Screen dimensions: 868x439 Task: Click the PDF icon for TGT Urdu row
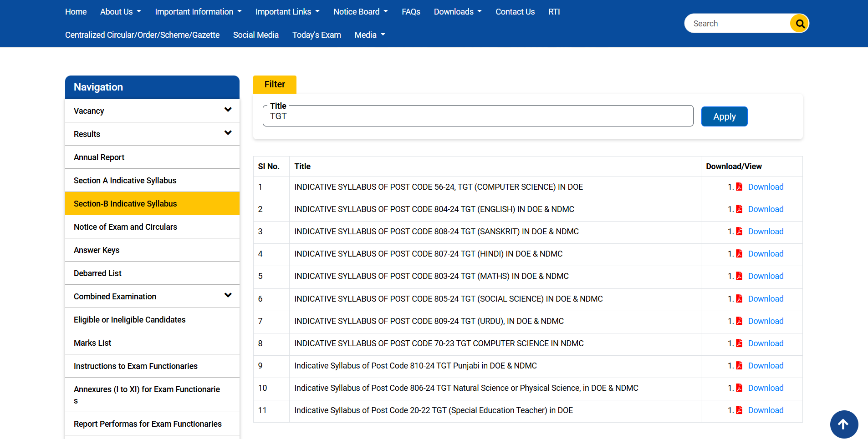[x=739, y=321]
